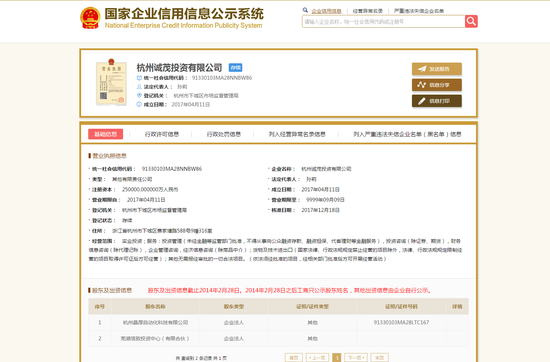The width and height of the screenshot is (550, 362).
Task: Click the page 1 pagination button
Action: (x=336, y=357)
